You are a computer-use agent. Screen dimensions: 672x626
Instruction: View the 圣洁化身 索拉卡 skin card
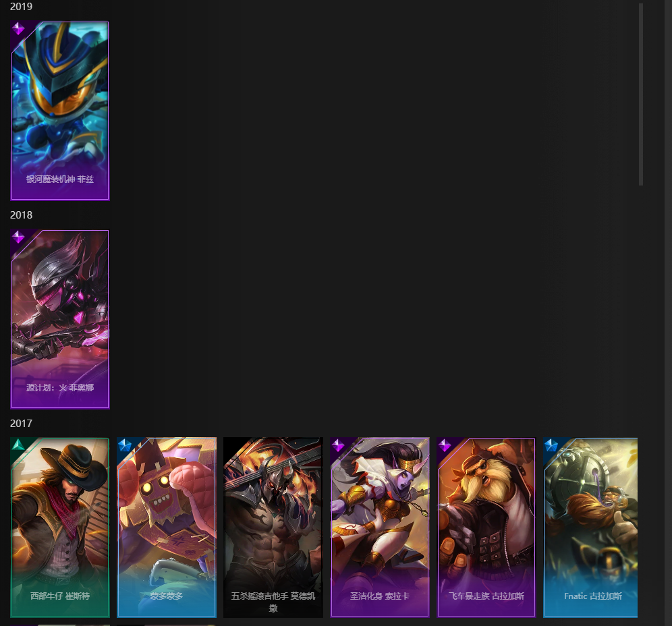pos(380,528)
